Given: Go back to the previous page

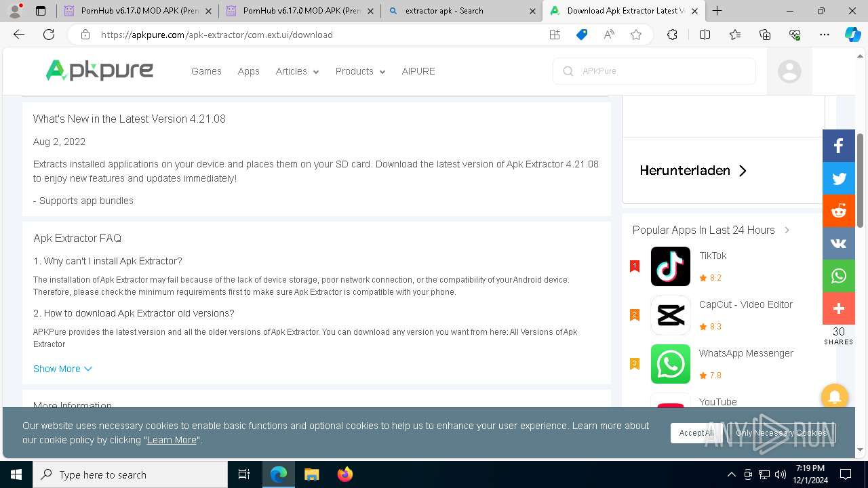Looking at the screenshot, I should pyautogui.click(x=19, y=35).
